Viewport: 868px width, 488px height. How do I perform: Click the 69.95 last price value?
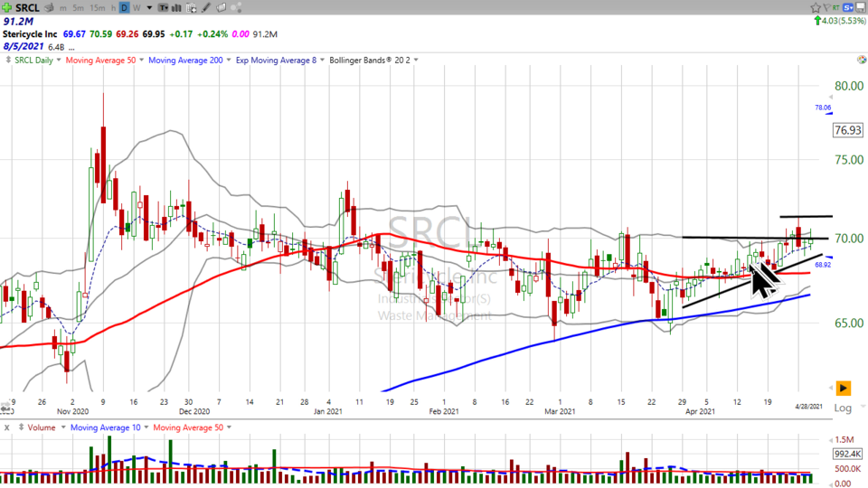click(154, 33)
